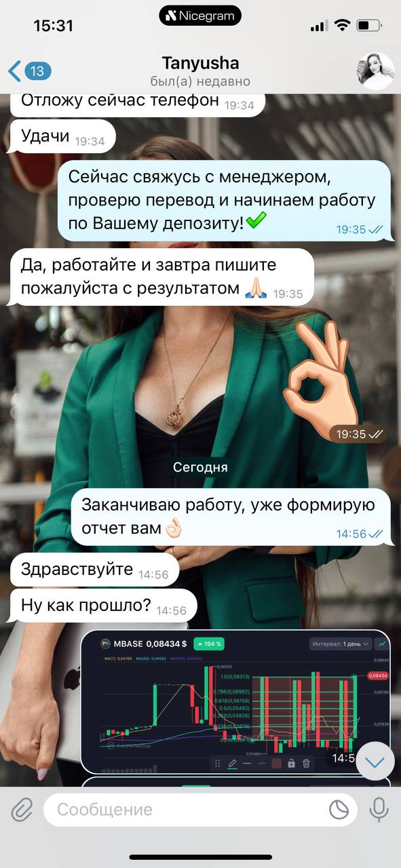Open the sticker panel icon in message field
Viewport: 401px width, 868px height.
(339, 810)
